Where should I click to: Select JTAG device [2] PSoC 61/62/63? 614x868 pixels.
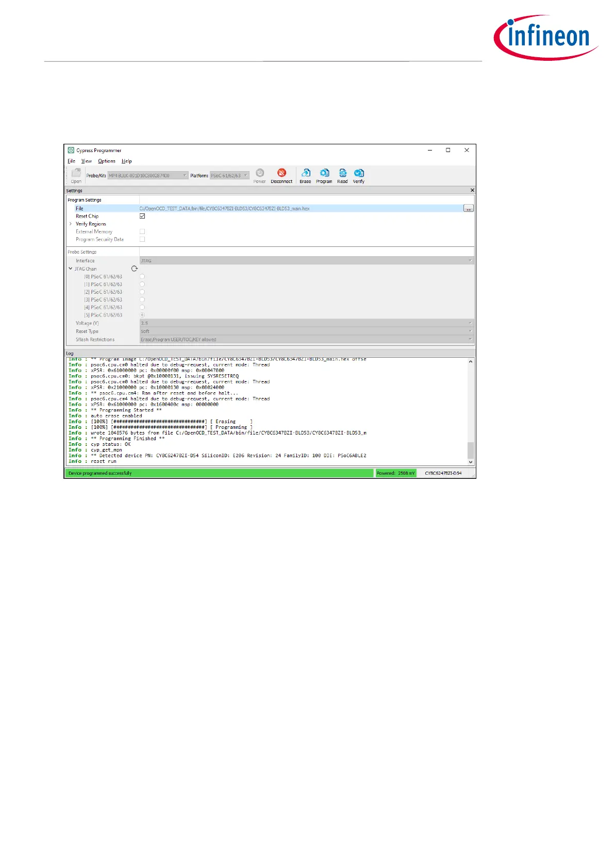pyautogui.click(x=142, y=292)
